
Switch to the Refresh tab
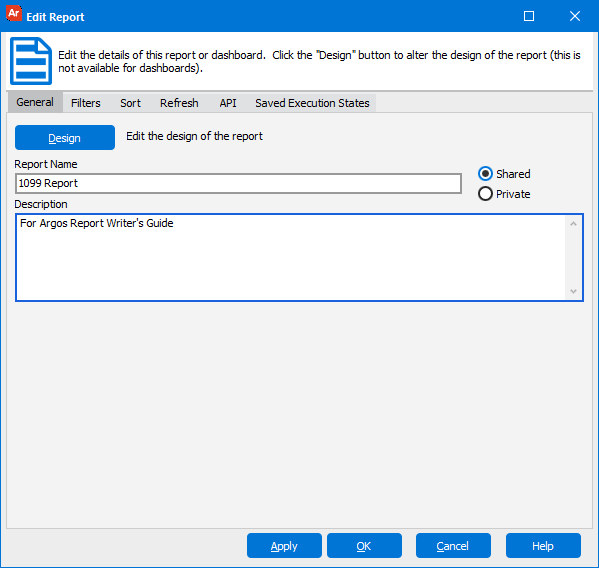pyautogui.click(x=179, y=103)
